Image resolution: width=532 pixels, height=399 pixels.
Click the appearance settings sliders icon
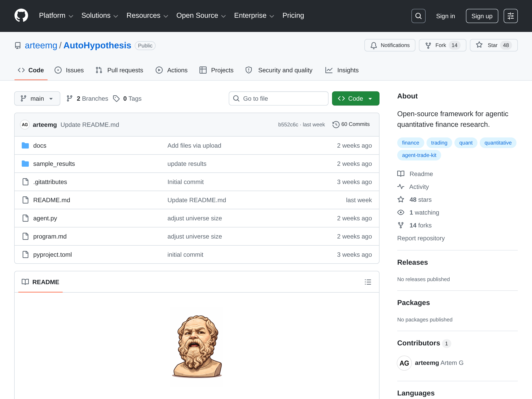point(510,16)
